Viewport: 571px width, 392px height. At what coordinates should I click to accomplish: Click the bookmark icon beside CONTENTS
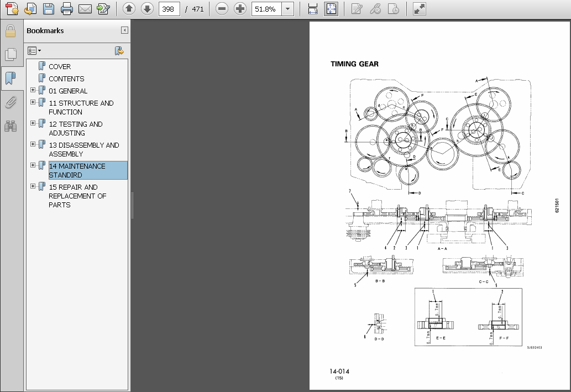pos(42,79)
